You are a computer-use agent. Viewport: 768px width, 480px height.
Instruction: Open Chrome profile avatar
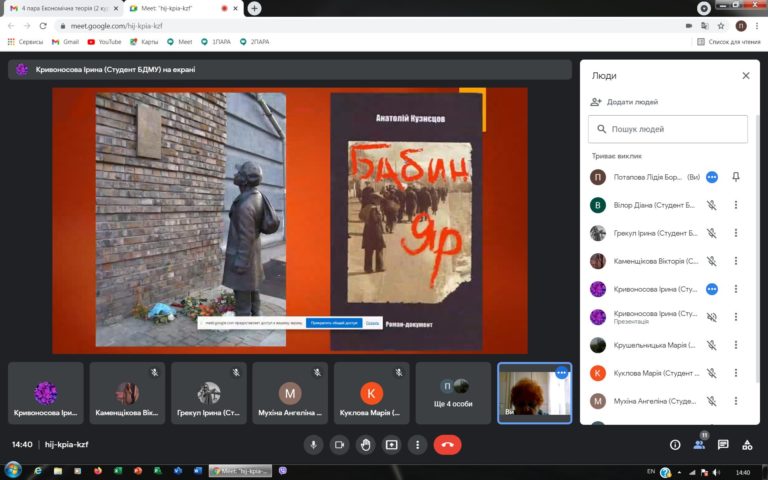pyautogui.click(x=741, y=26)
